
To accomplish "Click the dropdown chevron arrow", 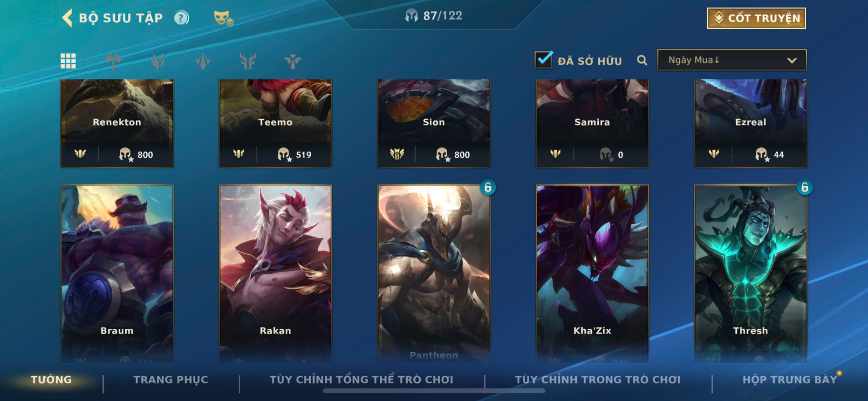I will pyautogui.click(x=791, y=61).
